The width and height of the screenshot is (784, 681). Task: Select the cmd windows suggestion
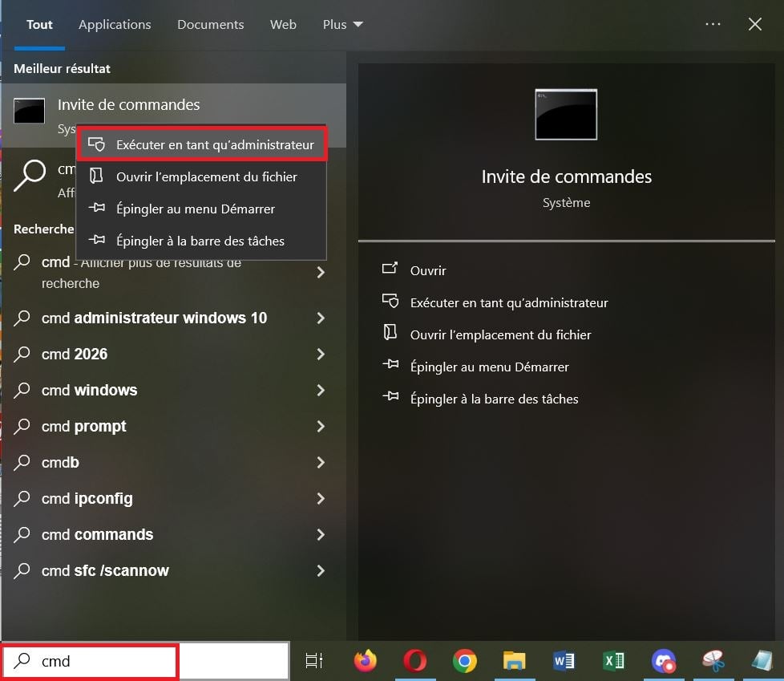pyautogui.click(x=89, y=390)
